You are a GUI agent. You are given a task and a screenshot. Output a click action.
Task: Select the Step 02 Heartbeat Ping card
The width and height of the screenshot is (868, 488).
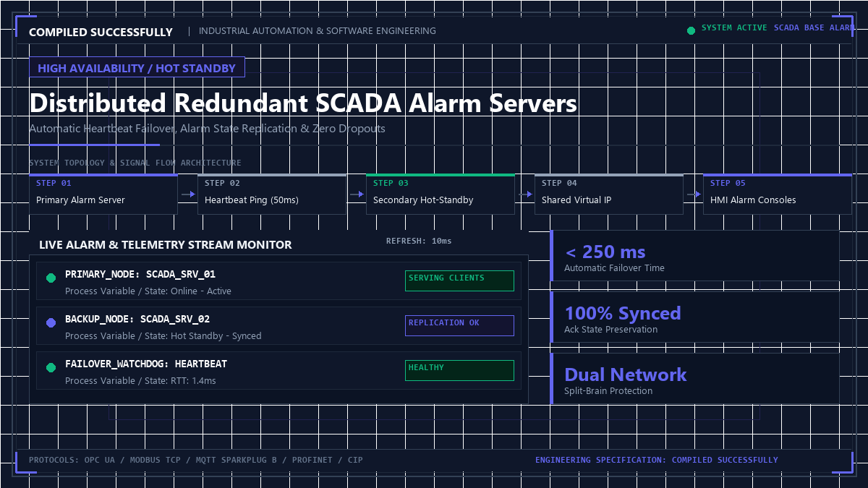pyautogui.click(x=272, y=194)
